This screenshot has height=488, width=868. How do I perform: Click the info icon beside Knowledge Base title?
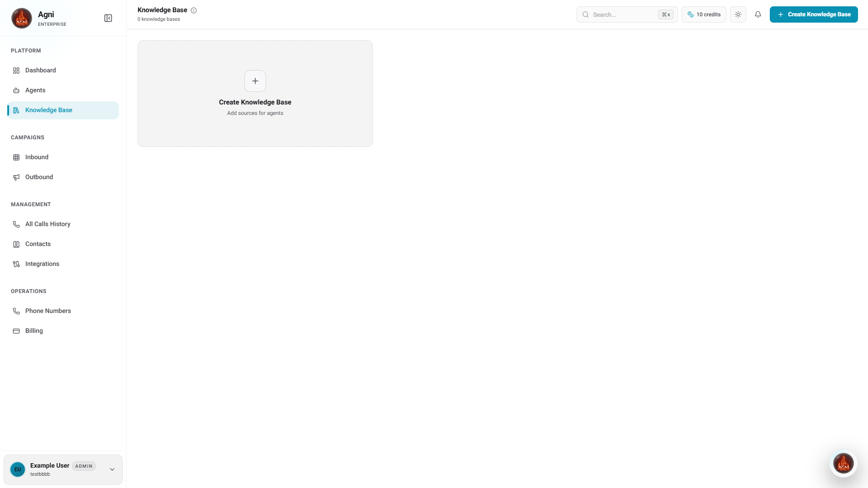pyautogui.click(x=194, y=10)
